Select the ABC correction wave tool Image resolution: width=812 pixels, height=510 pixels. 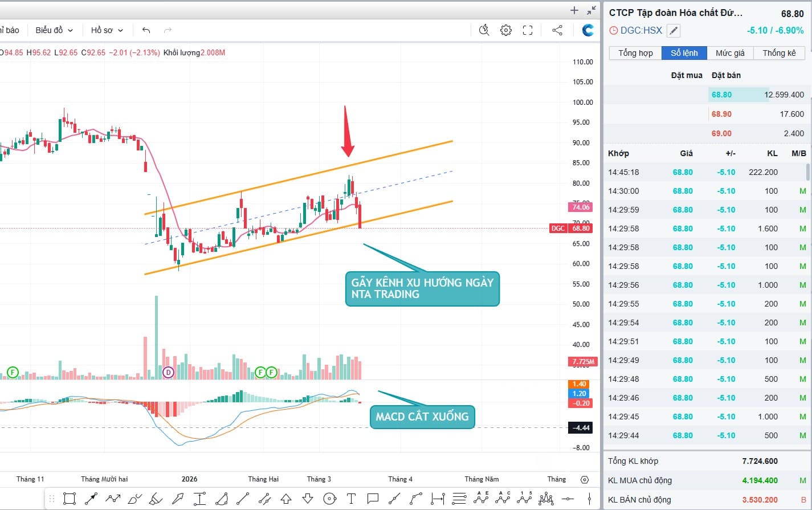[x=503, y=499]
